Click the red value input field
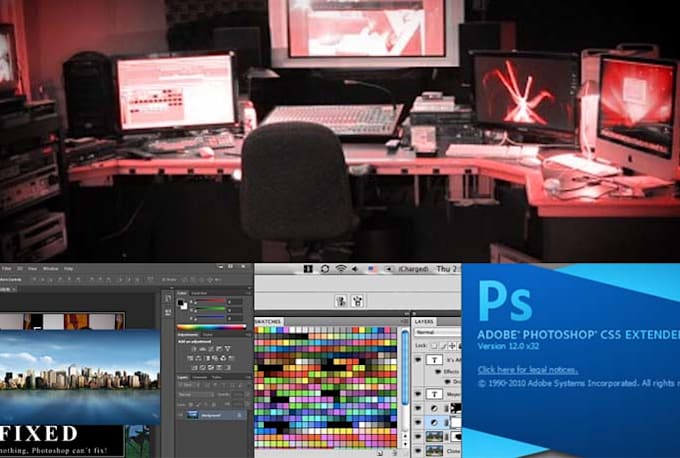This screenshot has width=680, height=458. point(235,302)
